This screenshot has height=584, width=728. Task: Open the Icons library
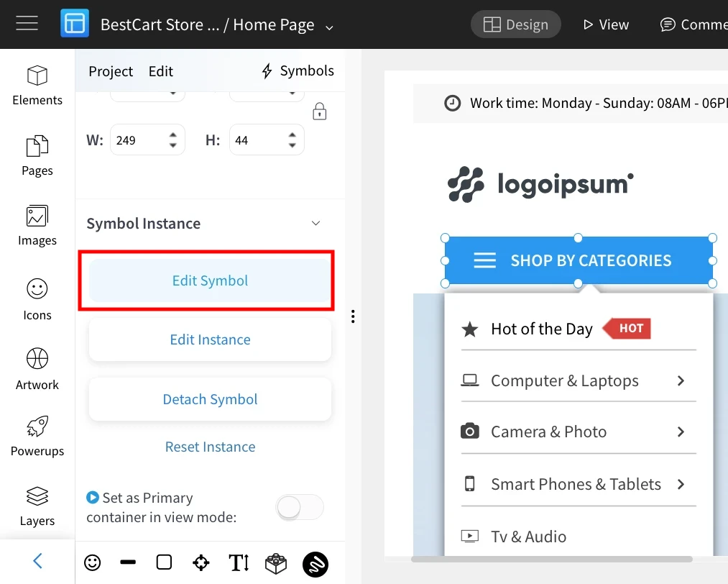pos(37,300)
